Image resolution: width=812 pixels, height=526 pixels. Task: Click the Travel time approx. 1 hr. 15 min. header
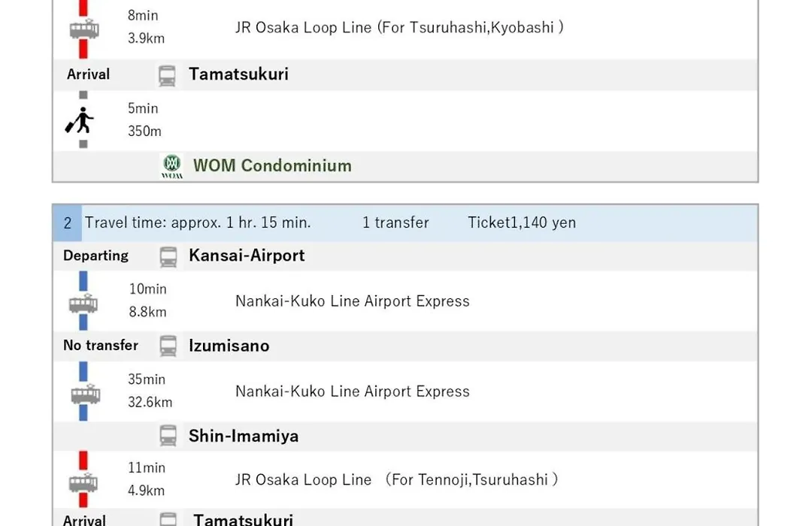click(198, 222)
